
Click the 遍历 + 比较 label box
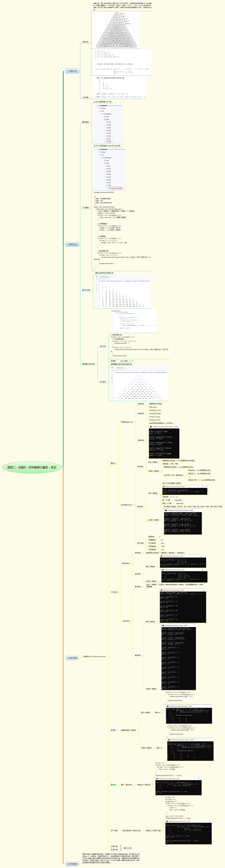128,848
